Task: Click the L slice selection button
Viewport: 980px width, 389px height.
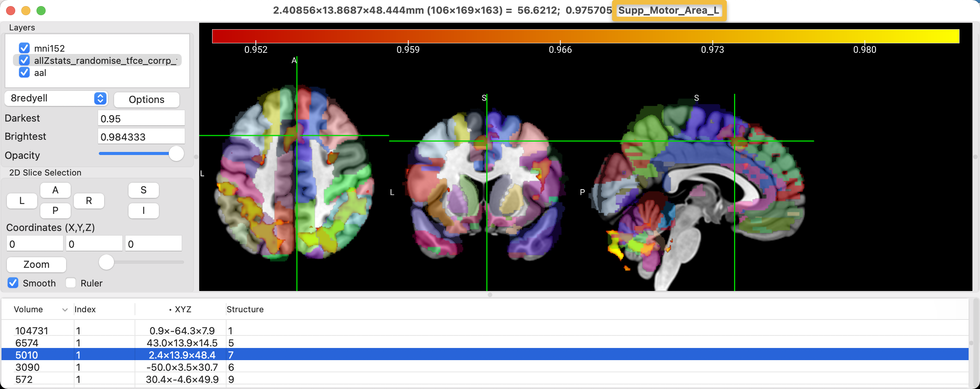Action: [x=22, y=201]
